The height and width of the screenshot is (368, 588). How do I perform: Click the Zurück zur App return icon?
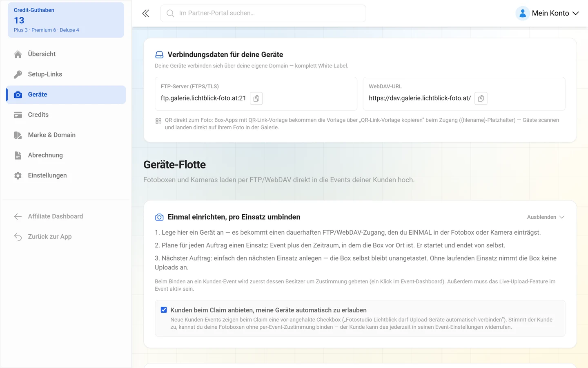[18, 237]
